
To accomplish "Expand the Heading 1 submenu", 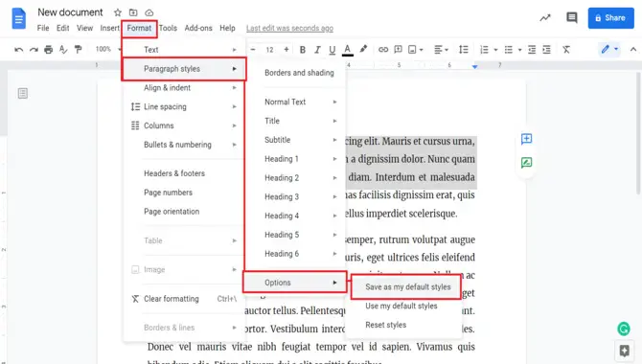I will [x=301, y=159].
